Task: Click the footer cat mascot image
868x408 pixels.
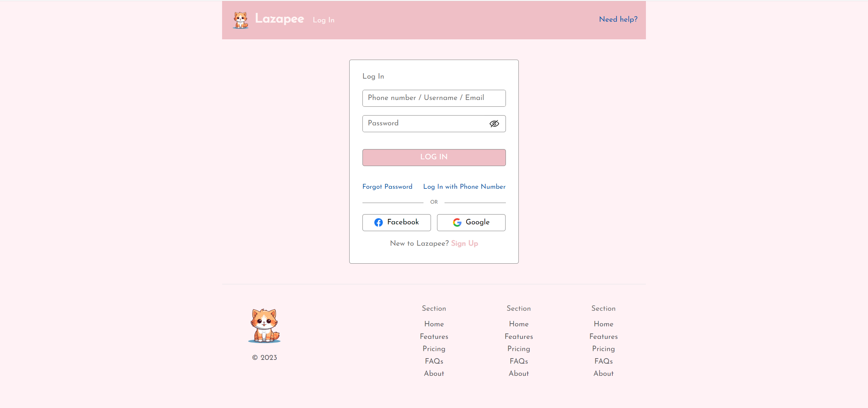Action: pyautogui.click(x=264, y=326)
